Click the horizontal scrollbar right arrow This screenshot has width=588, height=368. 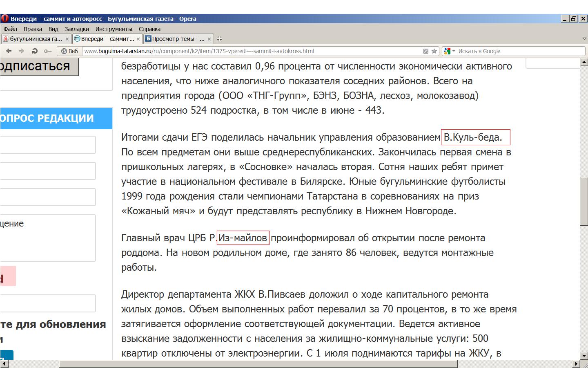576,364
